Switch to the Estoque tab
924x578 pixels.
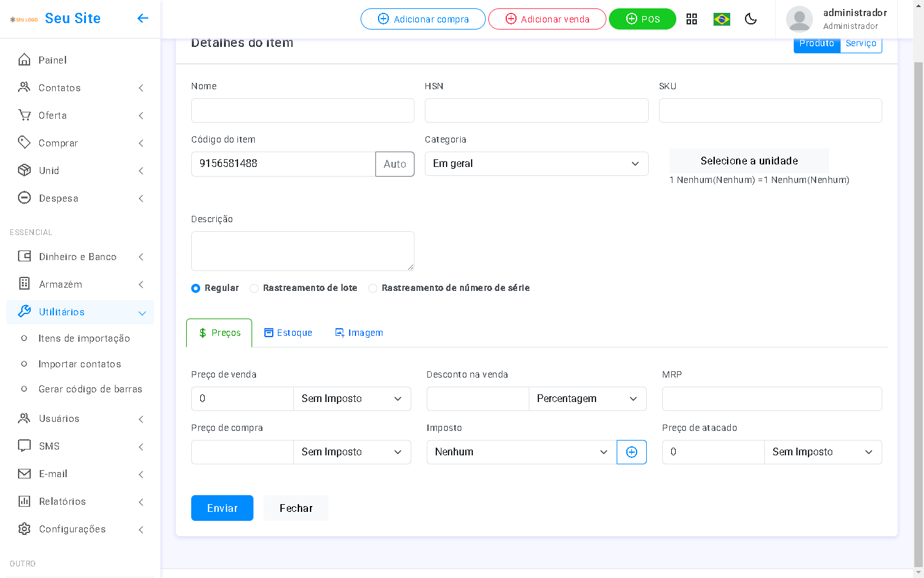[x=288, y=333]
